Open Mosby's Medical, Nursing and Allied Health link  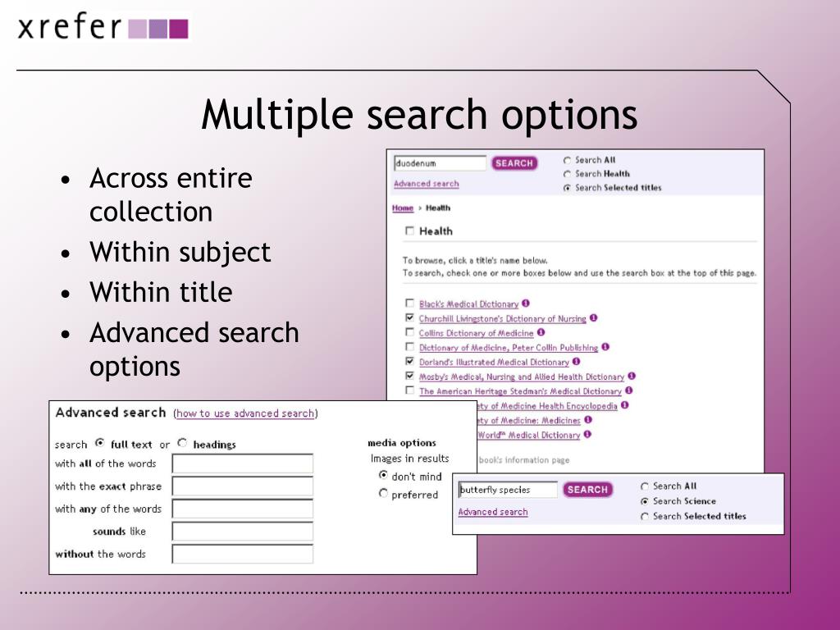[x=522, y=377]
